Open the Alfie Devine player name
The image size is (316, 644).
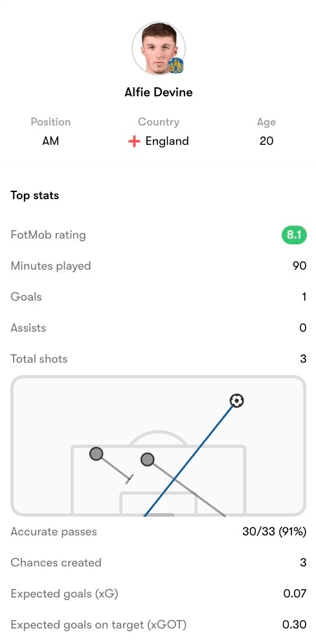[159, 92]
